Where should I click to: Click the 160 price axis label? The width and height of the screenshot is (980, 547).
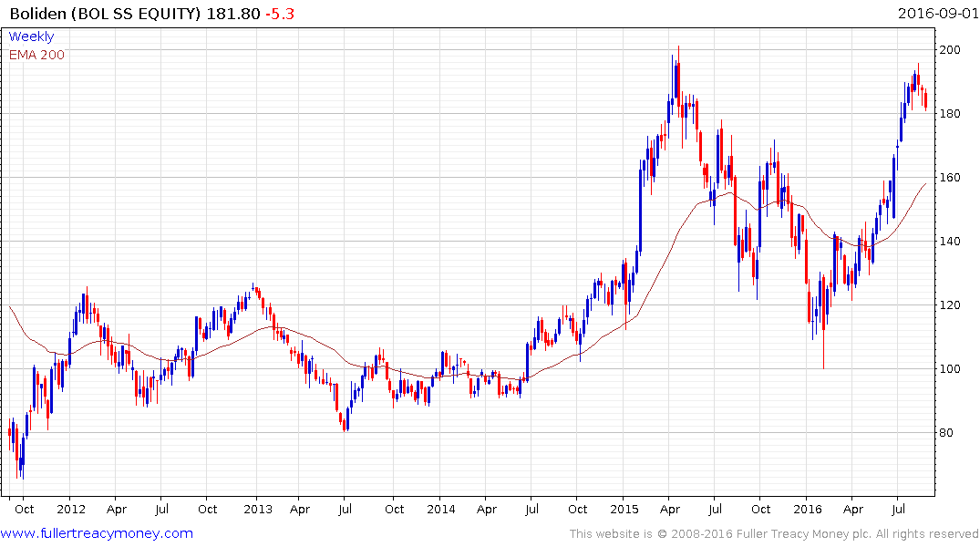point(950,178)
